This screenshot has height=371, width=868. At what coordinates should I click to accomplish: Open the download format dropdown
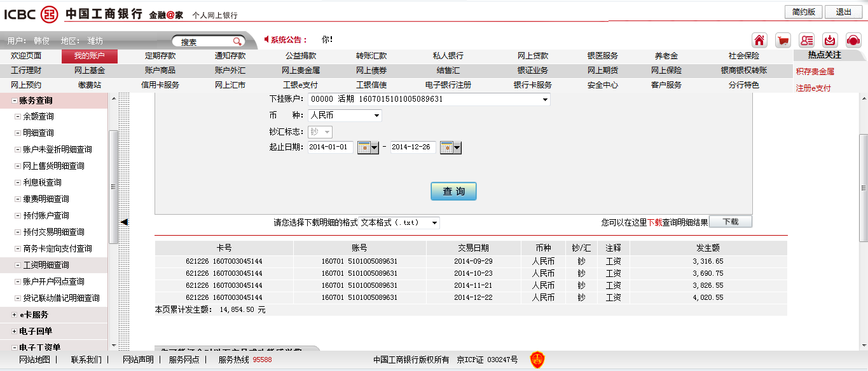[x=434, y=223]
